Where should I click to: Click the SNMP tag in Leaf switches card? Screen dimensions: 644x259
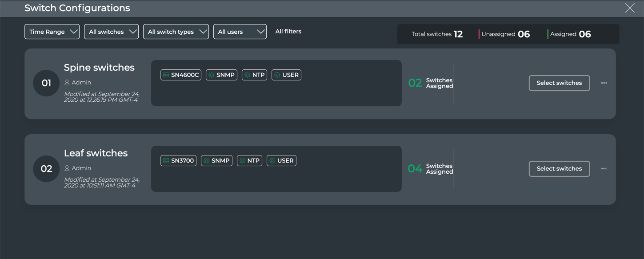pos(216,161)
